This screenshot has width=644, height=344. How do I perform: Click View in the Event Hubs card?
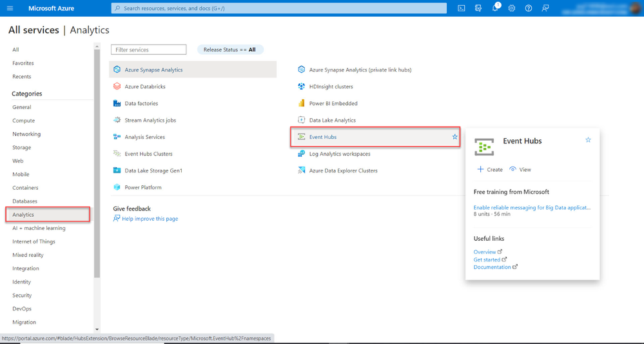(x=520, y=170)
